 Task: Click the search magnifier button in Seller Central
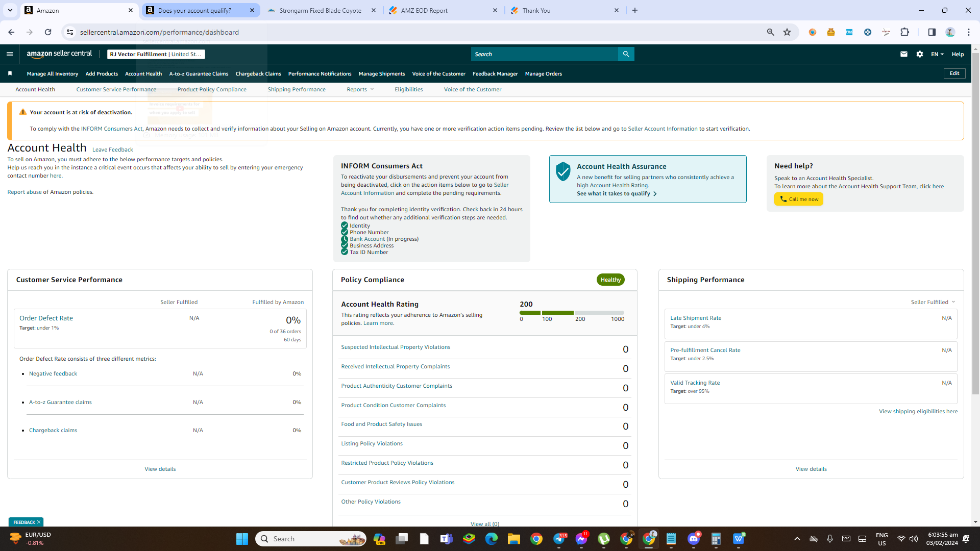click(626, 54)
